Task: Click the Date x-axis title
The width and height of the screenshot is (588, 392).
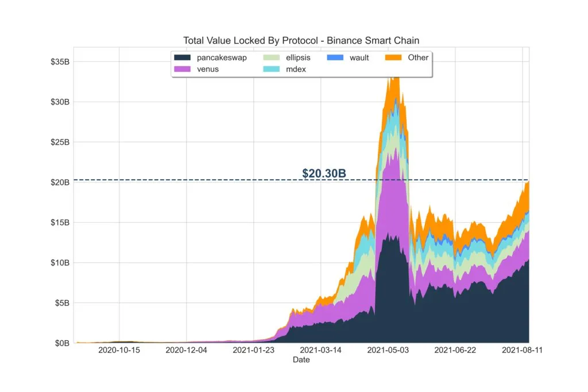Action: (301, 360)
